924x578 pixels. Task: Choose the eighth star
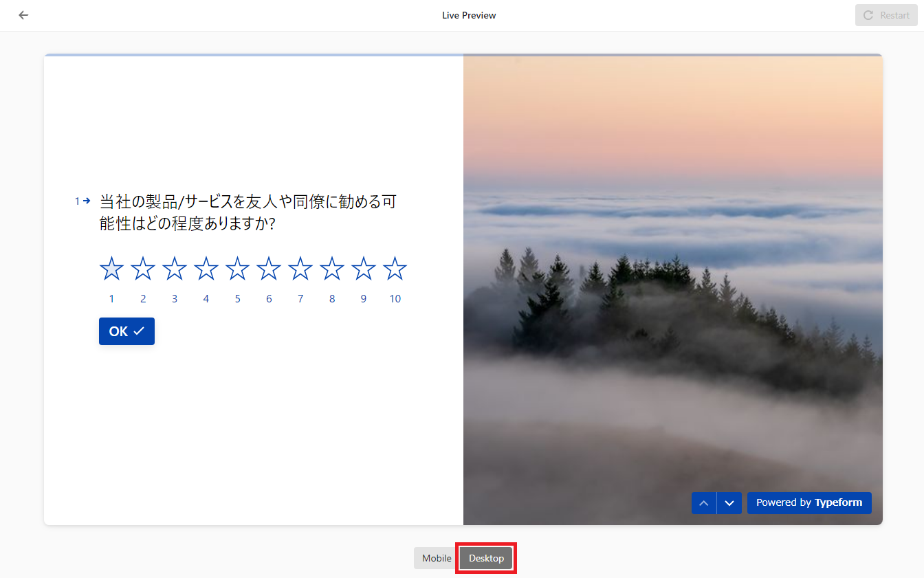coord(332,269)
